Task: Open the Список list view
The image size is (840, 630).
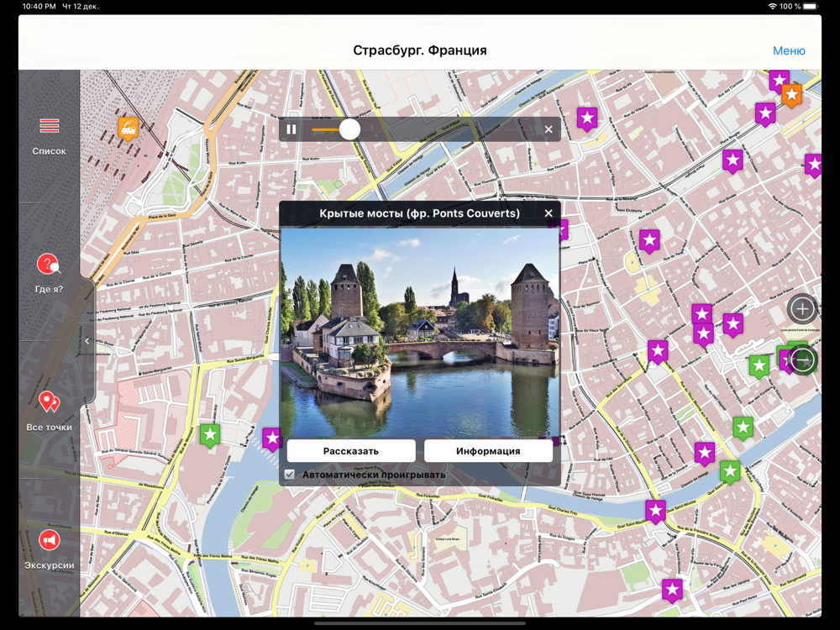Action: click(49, 137)
